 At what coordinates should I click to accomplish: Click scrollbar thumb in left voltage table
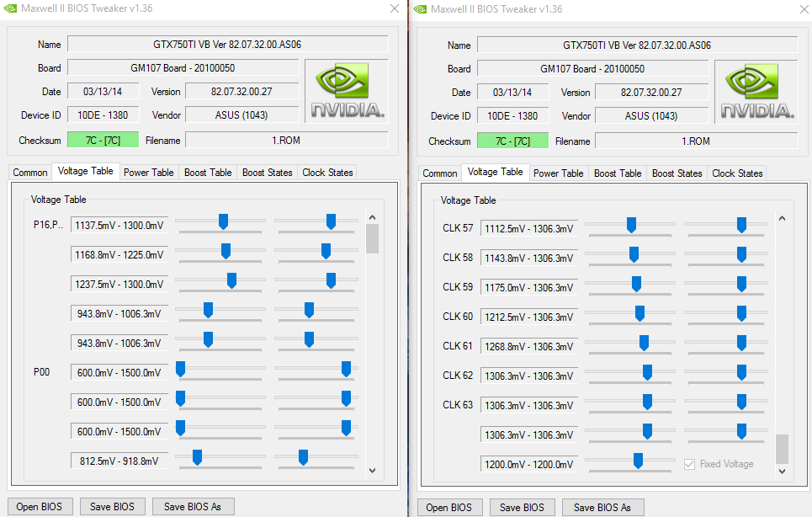point(372,239)
